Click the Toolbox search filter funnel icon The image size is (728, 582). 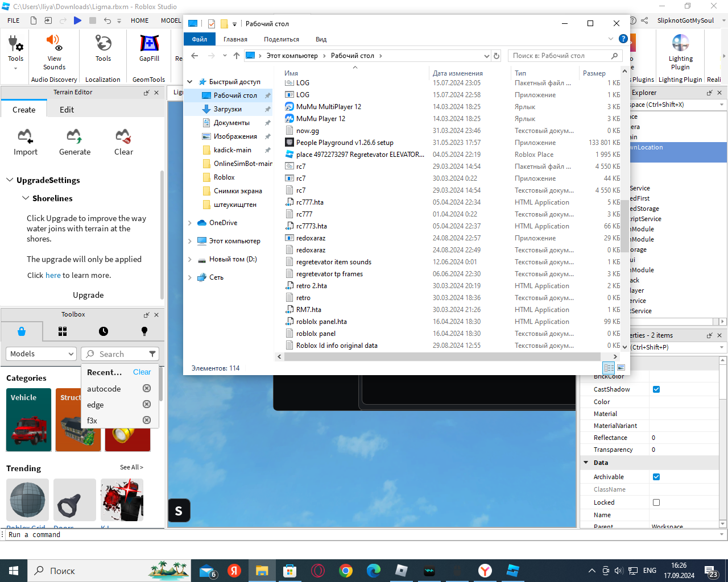pos(152,354)
